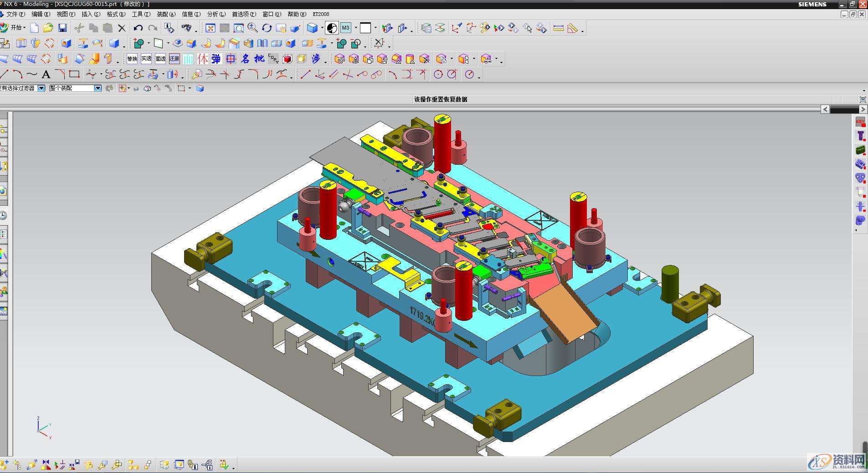
Task: Click the Rectangle curve tool
Action: [74, 74]
